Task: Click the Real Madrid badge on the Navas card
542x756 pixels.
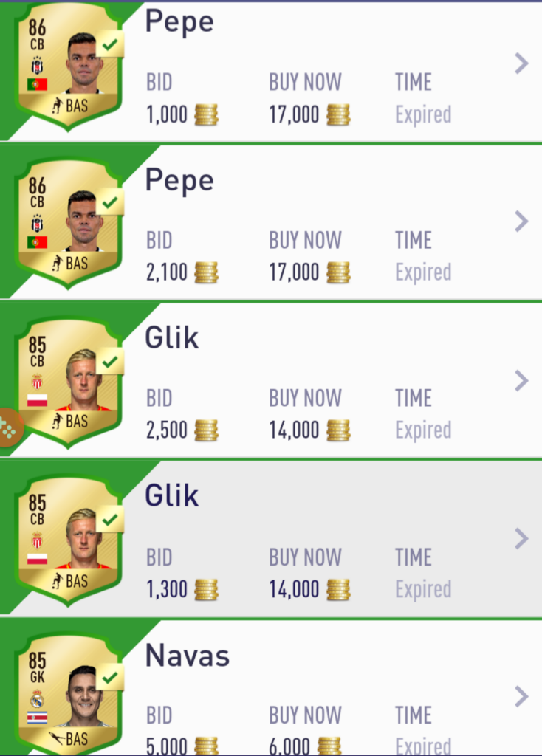Action: click(37, 698)
